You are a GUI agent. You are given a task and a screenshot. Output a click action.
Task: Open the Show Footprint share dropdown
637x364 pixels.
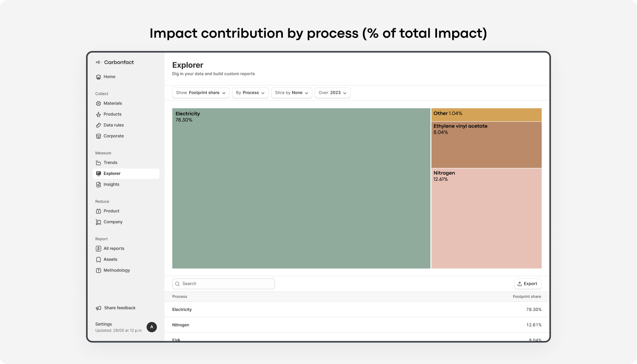[201, 93]
